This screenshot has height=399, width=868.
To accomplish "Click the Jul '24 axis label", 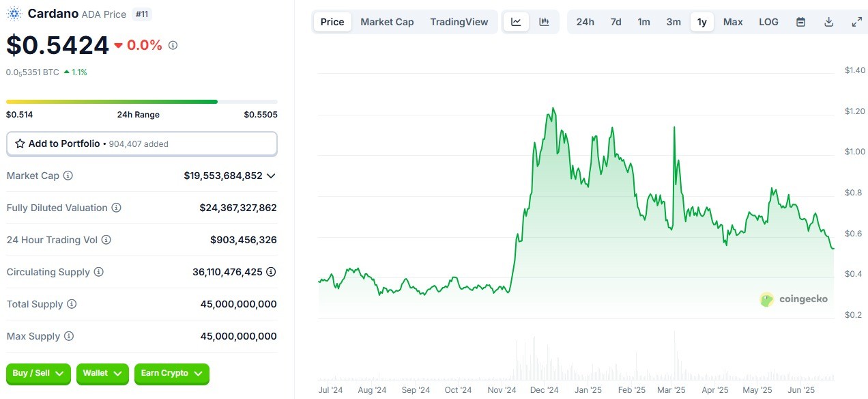I will pos(330,390).
